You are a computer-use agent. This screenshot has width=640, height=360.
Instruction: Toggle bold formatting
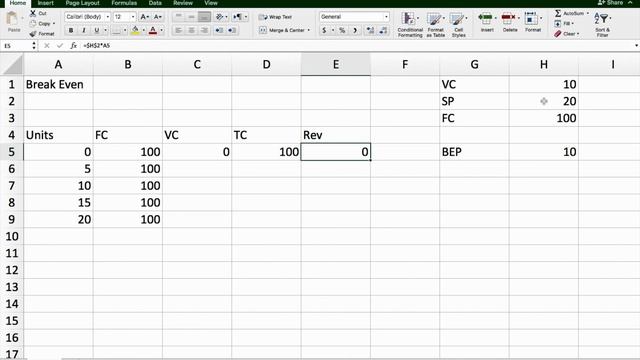(x=71, y=30)
